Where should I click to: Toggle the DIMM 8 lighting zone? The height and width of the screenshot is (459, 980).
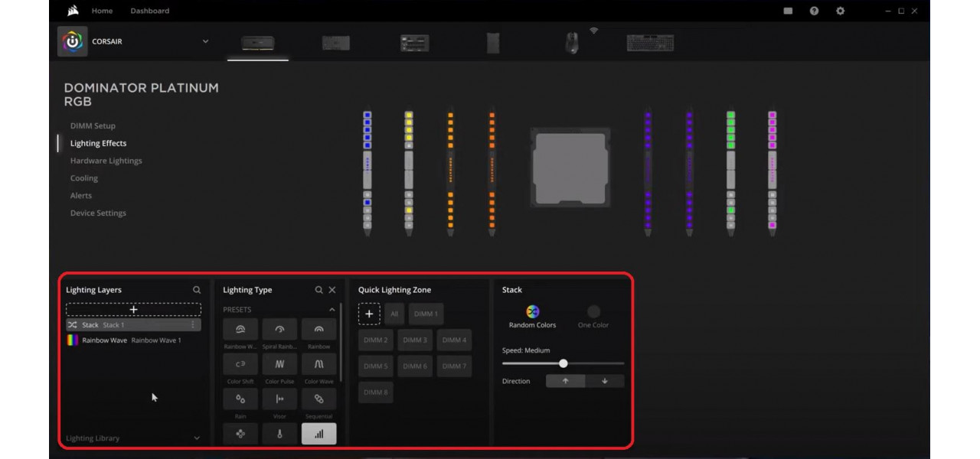point(375,392)
